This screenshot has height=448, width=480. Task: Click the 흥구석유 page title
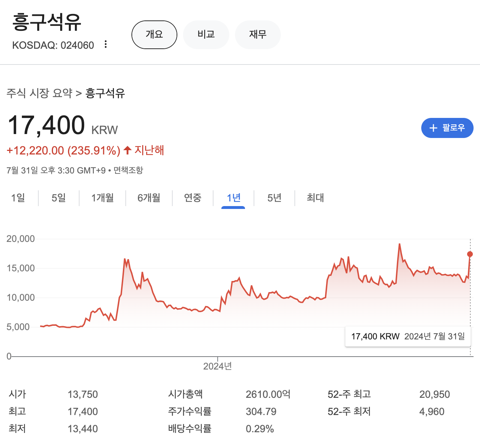pyautogui.click(x=47, y=22)
